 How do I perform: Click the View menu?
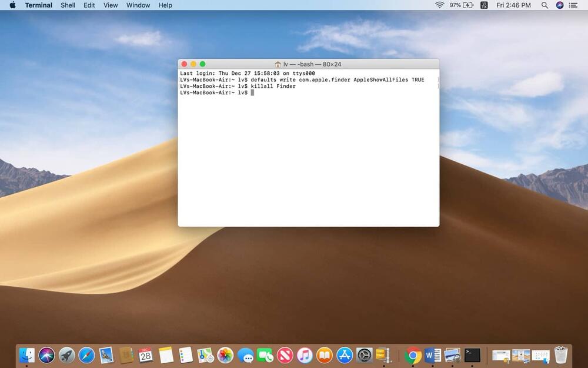(x=111, y=5)
